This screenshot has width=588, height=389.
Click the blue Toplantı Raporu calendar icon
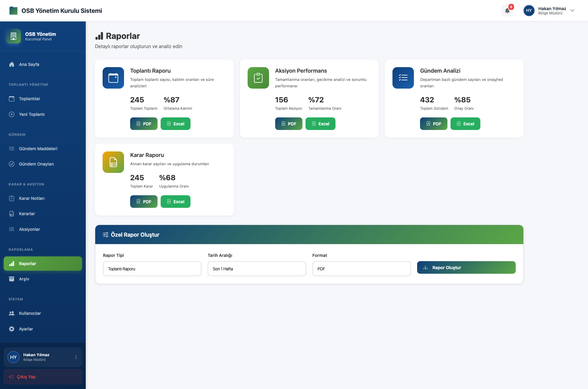tap(113, 78)
